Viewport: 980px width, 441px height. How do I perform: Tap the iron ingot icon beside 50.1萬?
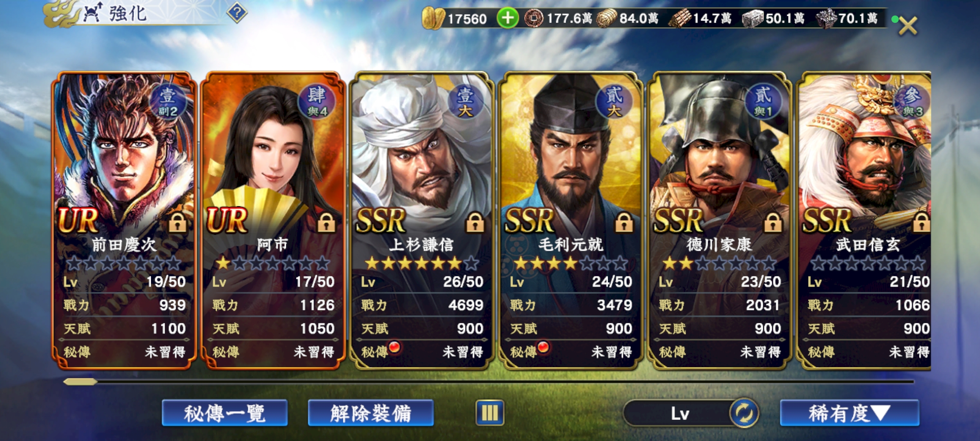coord(752,19)
